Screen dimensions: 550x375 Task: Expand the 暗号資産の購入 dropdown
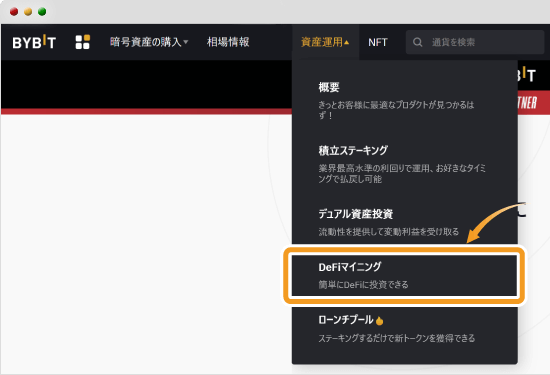click(149, 42)
